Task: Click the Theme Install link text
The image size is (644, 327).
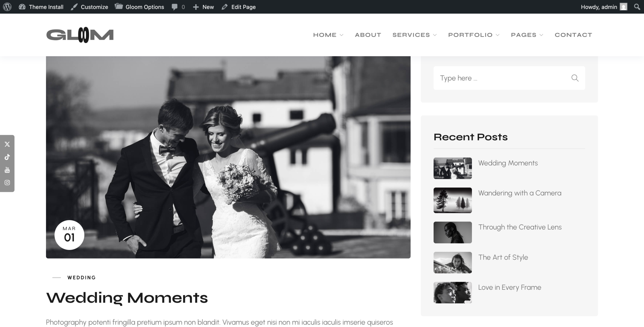Action: (x=46, y=7)
